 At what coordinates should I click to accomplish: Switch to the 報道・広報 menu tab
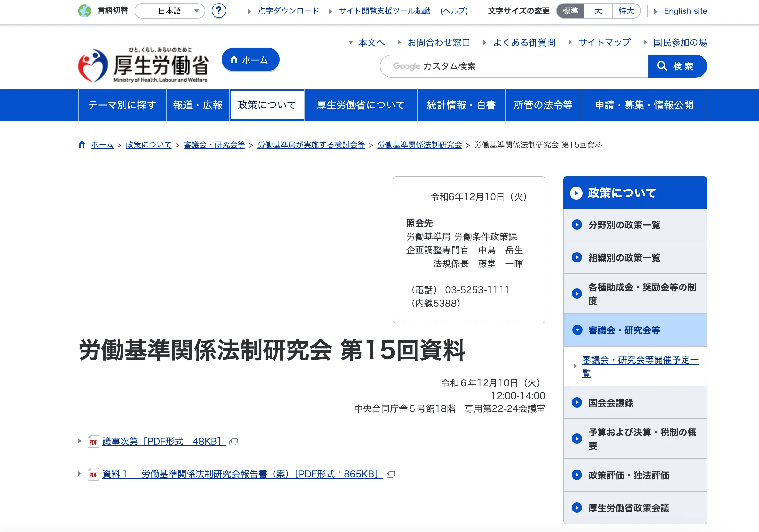click(x=197, y=105)
